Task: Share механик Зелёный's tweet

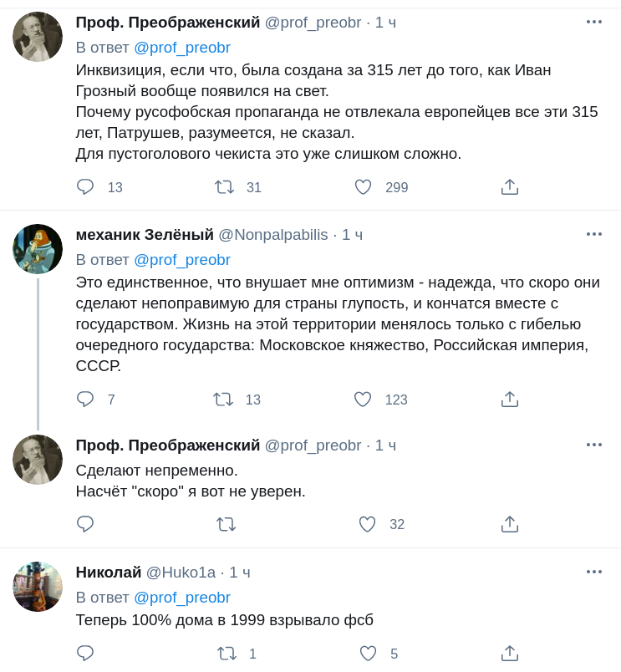Action: 510,400
